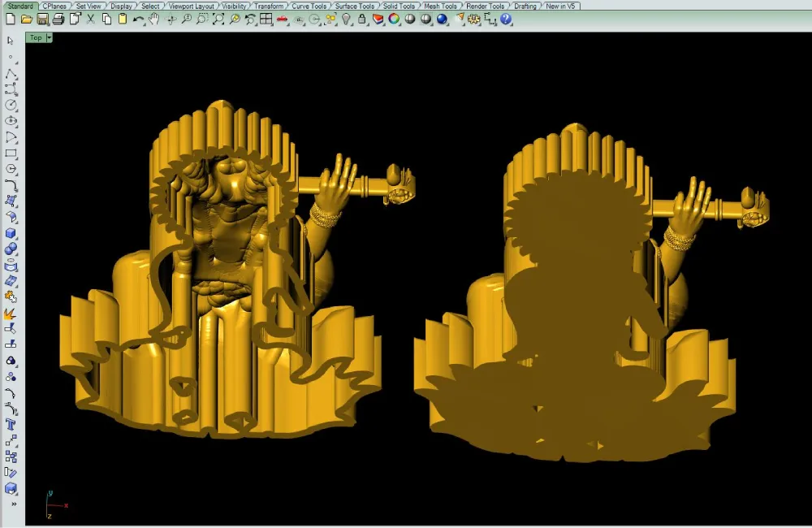Viewport: 812px width, 528px height.
Task: Toggle the light bulb show/hide icon
Action: 347,19
